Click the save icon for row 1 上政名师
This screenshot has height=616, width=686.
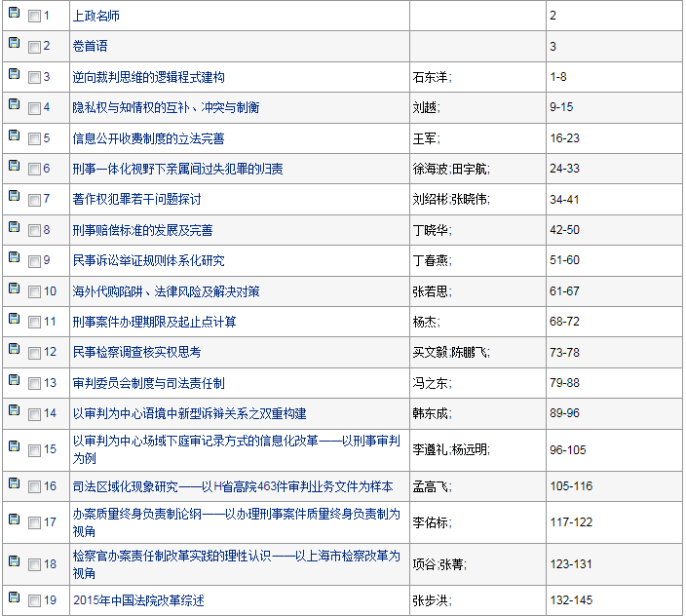pyautogui.click(x=14, y=13)
